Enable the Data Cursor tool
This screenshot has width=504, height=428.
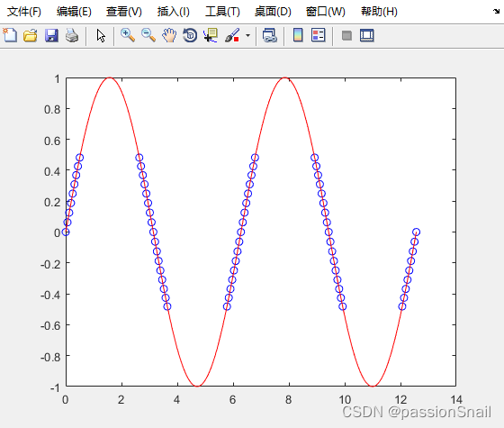click(211, 35)
